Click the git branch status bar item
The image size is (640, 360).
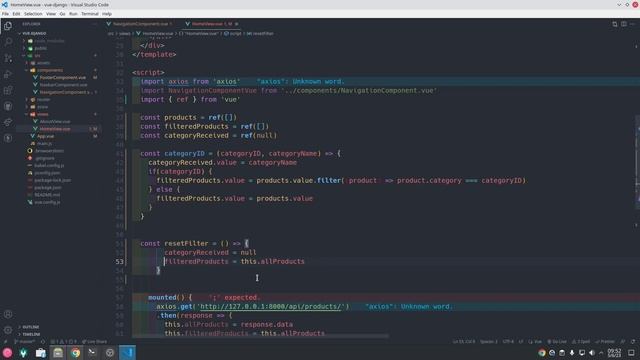pos(24,342)
